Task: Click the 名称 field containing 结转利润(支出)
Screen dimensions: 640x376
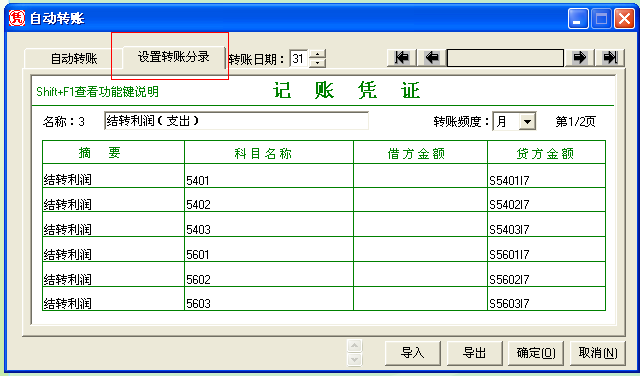Action: pyautogui.click(x=236, y=121)
